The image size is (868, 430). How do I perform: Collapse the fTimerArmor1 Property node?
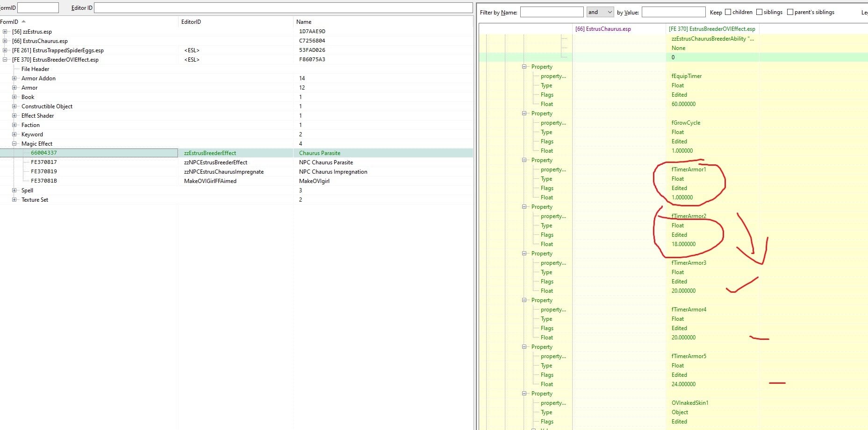click(524, 160)
